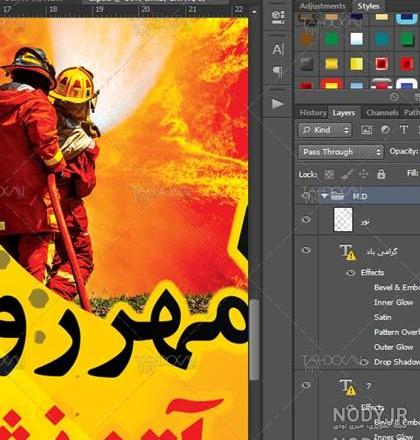Click the Fill label in Layers panel
The image size is (420, 440).
click(412, 173)
